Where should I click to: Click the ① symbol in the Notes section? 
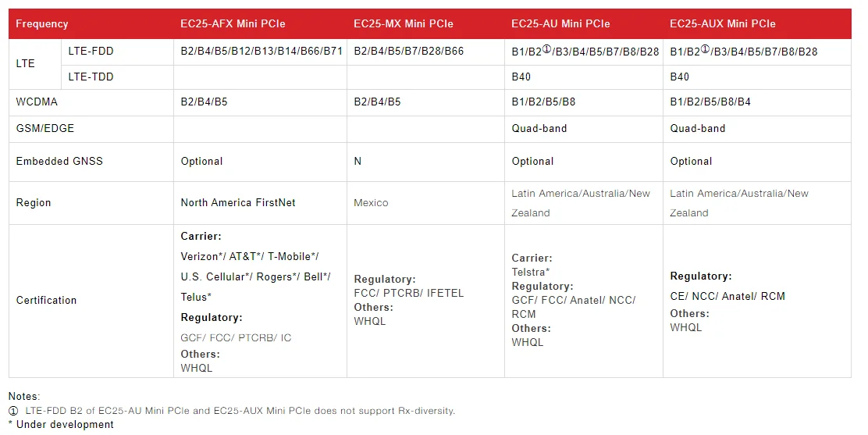[13, 411]
